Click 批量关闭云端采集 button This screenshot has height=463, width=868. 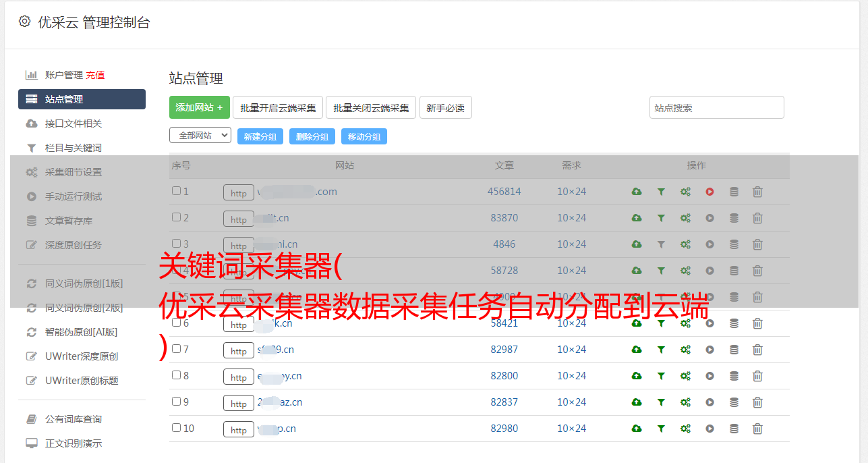pyautogui.click(x=372, y=107)
